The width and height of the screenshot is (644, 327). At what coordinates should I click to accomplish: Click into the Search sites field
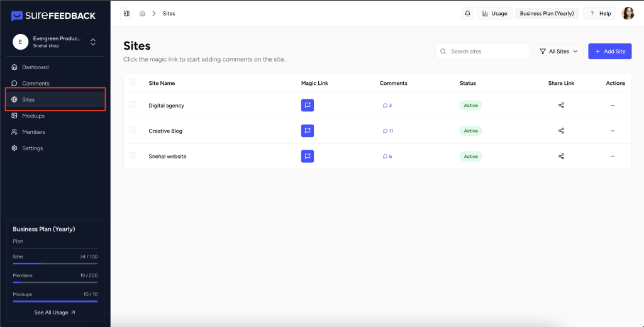(x=487, y=52)
